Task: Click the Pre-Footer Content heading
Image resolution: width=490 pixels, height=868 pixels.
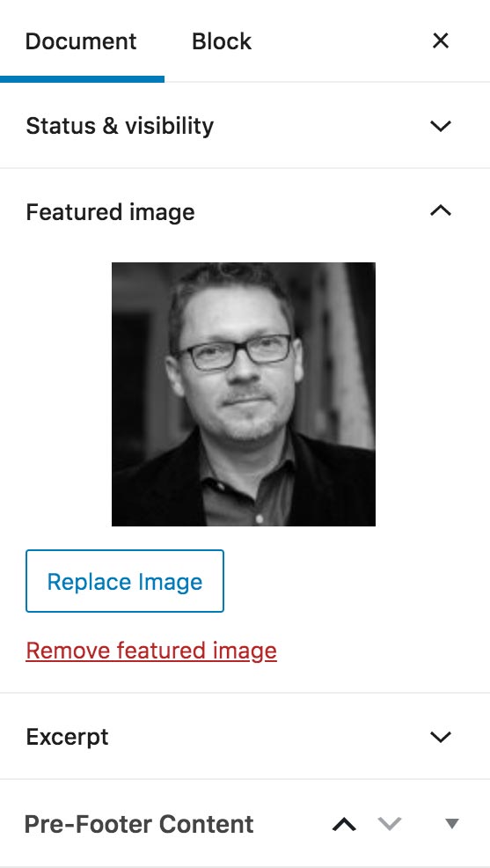Action: 139,824
